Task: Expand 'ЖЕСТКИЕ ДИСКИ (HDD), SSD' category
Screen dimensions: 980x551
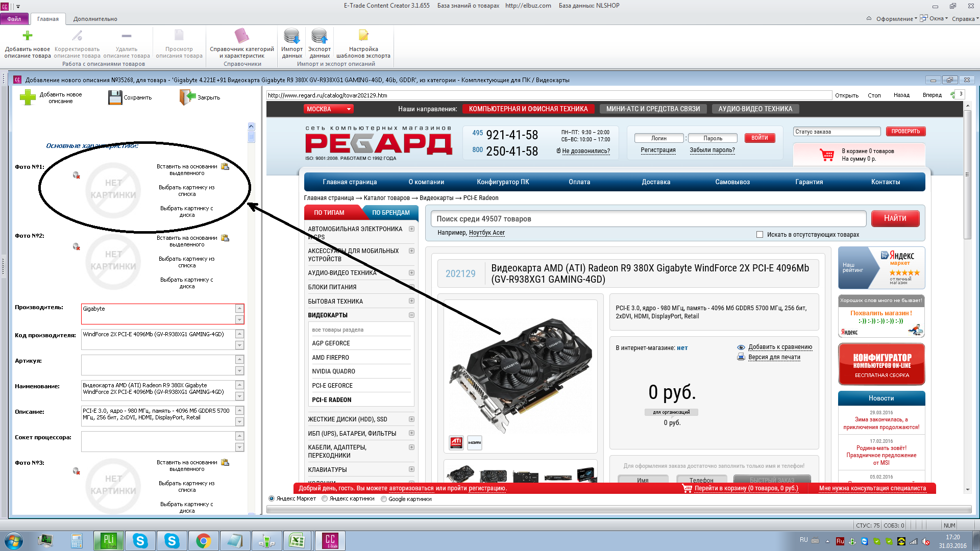Action: tap(411, 419)
